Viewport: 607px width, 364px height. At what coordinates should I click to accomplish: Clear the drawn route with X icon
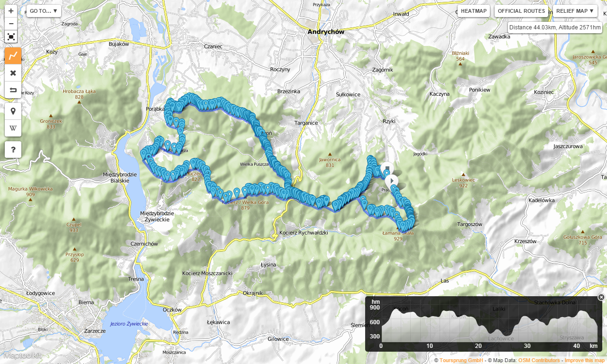[13, 73]
